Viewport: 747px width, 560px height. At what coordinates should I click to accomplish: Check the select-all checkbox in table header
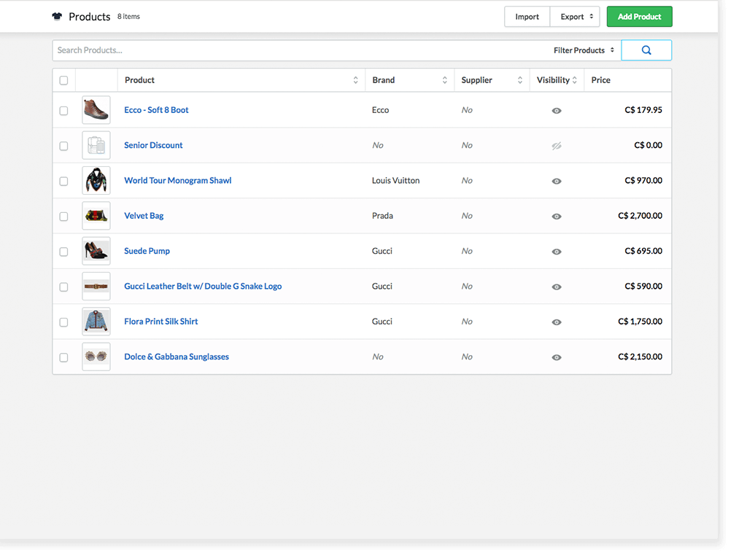[64, 80]
